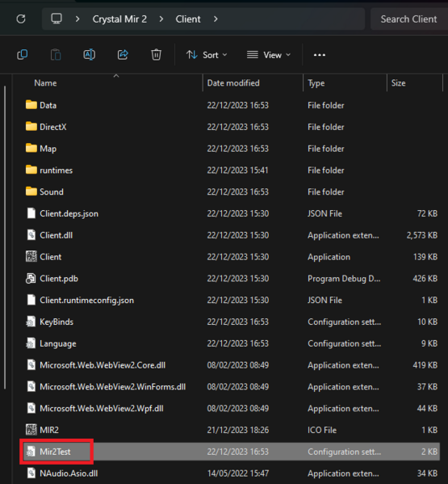Select the KeyBinds file name
Image resolution: width=448 pixels, height=484 pixels.
point(57,322)
